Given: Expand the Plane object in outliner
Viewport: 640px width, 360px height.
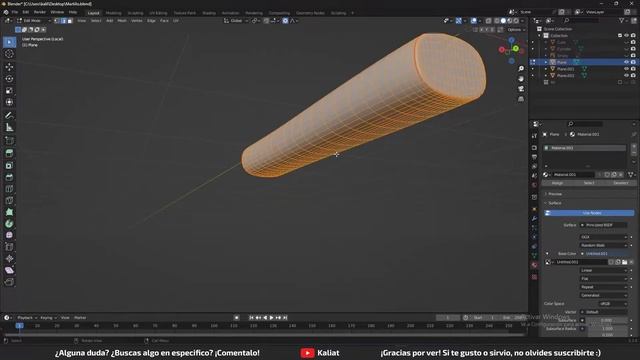Looking at the screenshot, I should 546,62.
